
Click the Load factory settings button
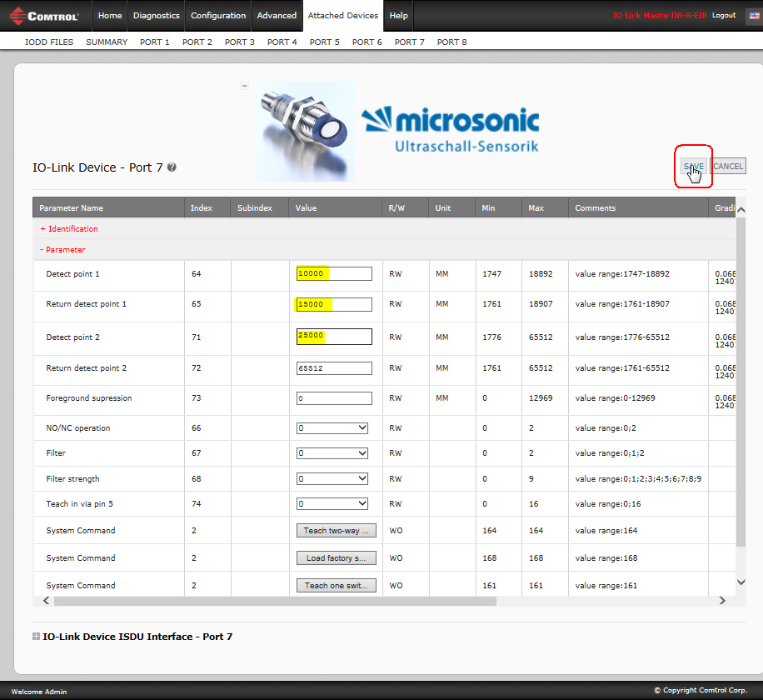337,557
